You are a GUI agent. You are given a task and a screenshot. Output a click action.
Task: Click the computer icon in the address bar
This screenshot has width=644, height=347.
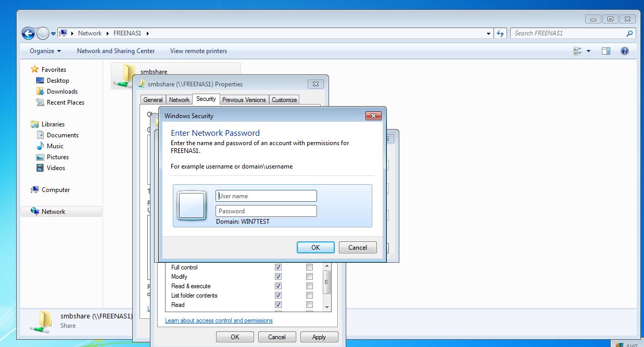click(63, 33)
